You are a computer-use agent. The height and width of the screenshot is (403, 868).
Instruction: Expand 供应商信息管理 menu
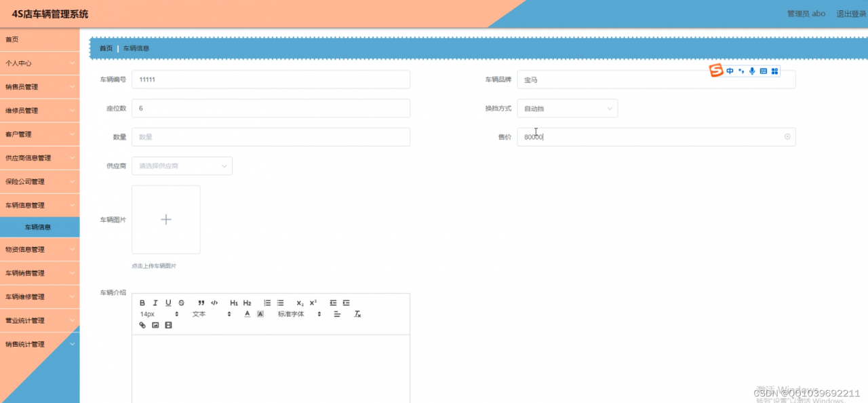pos(39,158)
